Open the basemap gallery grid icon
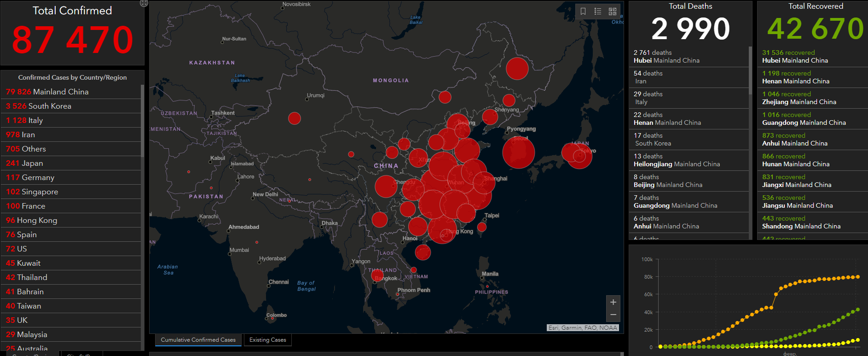Screen dimensions: 868x356 [613, 12]
